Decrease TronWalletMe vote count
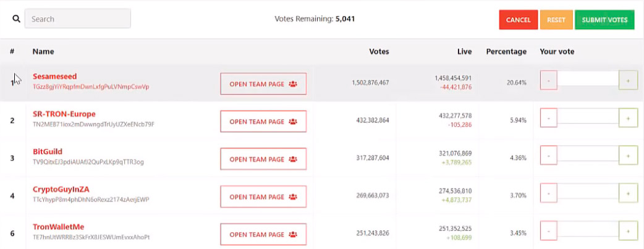Image resolution: width=644 pixels, height=249 pixels. (549, 231)
